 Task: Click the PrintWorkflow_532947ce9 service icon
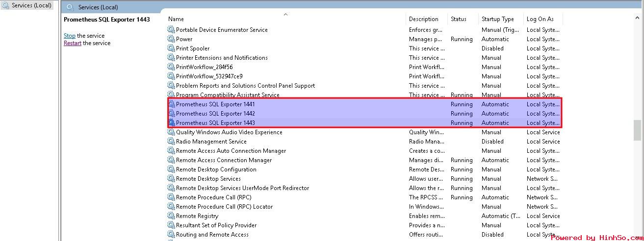(x=171, y=76)
